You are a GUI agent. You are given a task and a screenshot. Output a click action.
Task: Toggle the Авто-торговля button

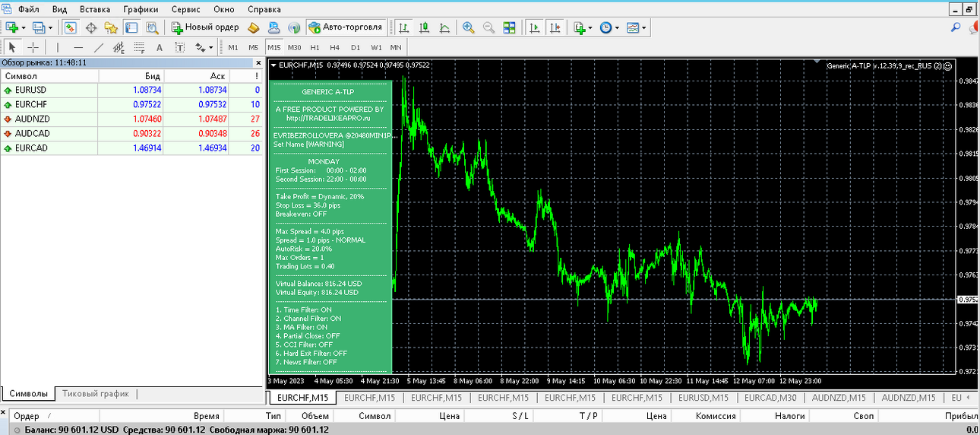[346, 27]
